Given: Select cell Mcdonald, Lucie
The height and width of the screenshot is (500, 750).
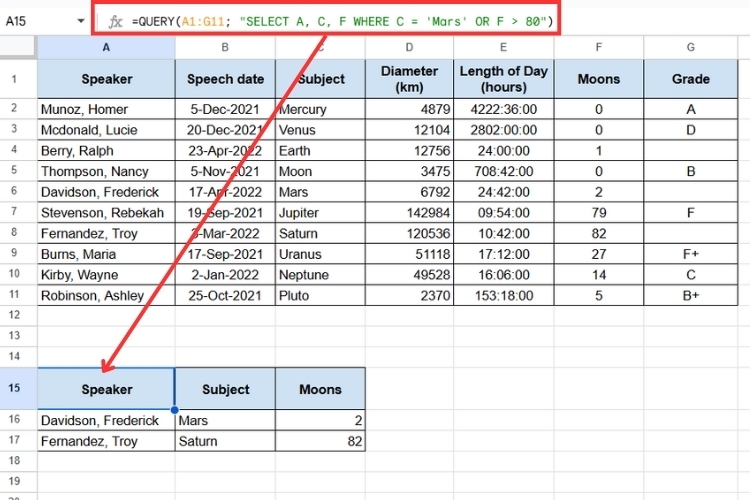Looking at the screenshot, I should point(106,130).
